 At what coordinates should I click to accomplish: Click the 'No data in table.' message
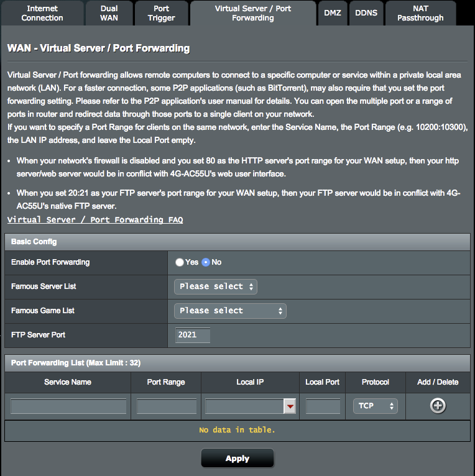click(x=237, y=430)
